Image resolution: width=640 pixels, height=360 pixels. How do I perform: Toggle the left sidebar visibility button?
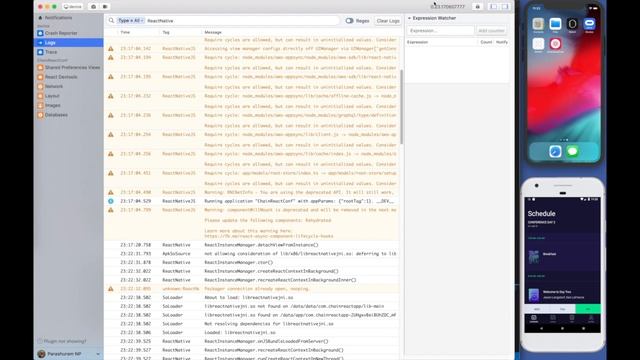493,7
